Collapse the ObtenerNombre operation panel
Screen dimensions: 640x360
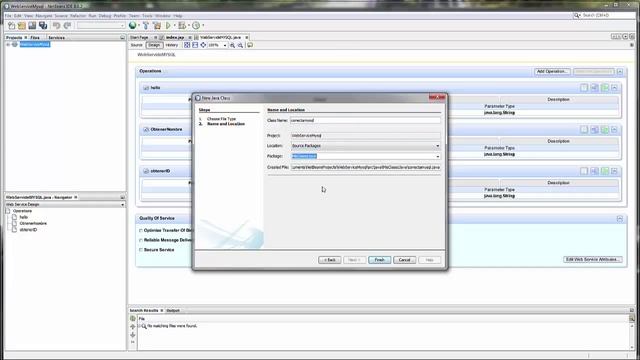614,129
